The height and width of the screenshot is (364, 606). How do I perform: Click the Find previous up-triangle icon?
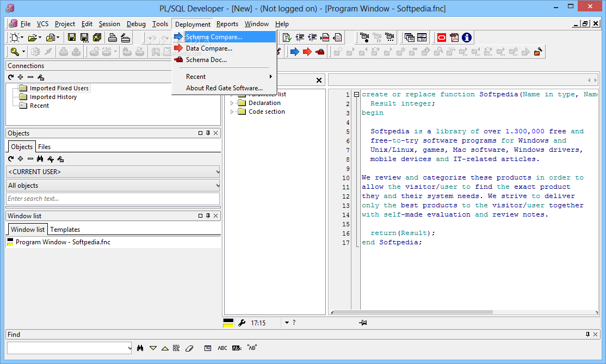click(x=165, y=348)
